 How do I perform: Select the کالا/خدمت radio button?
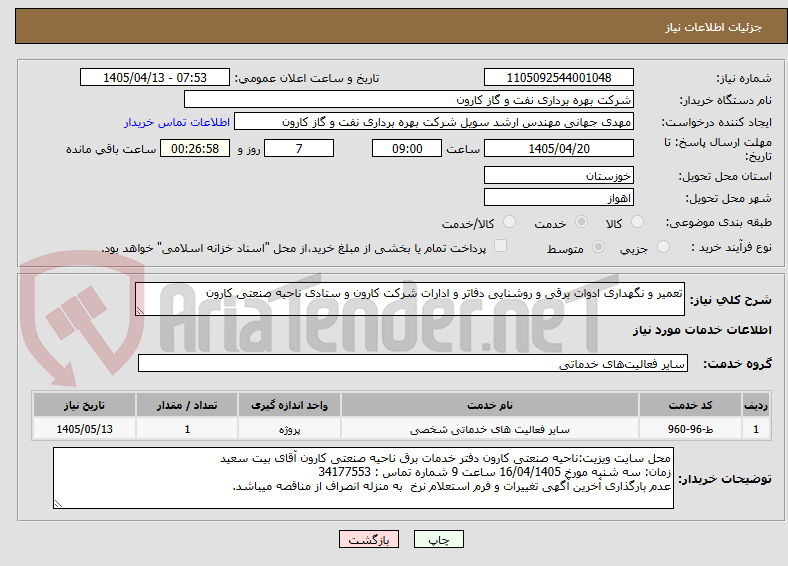(510, 222)
